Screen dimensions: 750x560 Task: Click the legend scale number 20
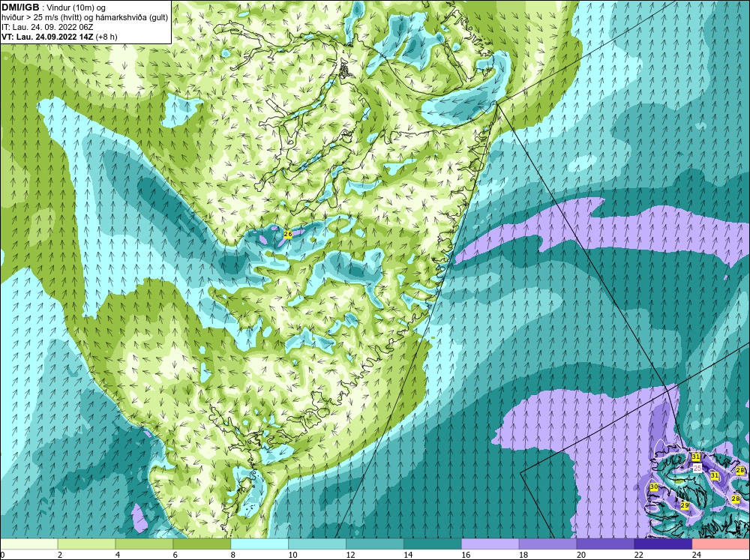(x=581, y=555)
